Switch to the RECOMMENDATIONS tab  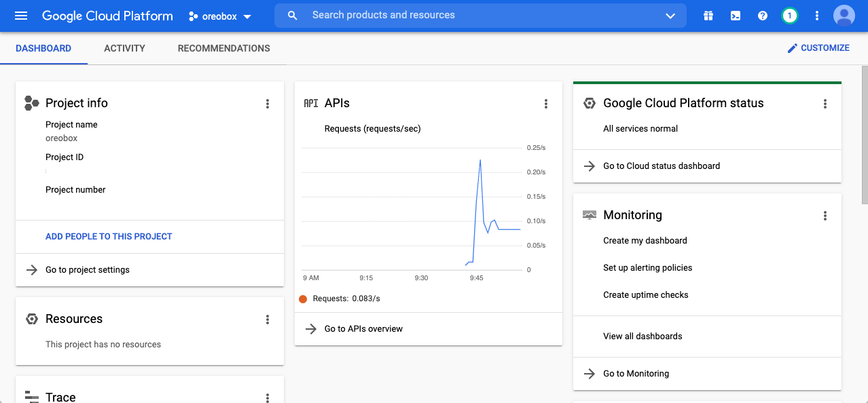point(223,48)
